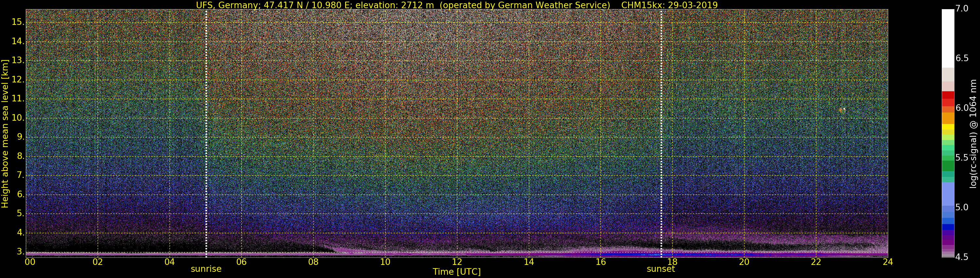Screen dimensions: 980x278
Task: Click height tick '12.' on y-axis
Action: (18, 79)
